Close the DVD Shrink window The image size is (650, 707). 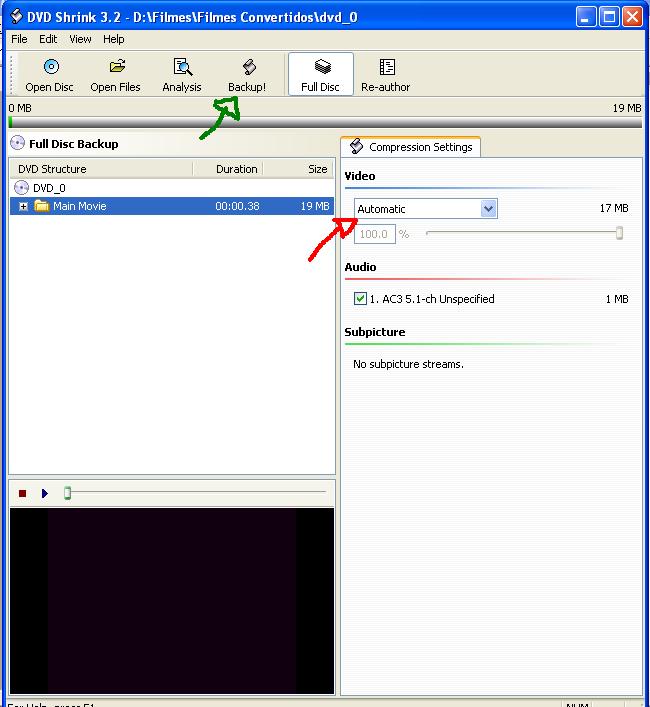(632, 17)
